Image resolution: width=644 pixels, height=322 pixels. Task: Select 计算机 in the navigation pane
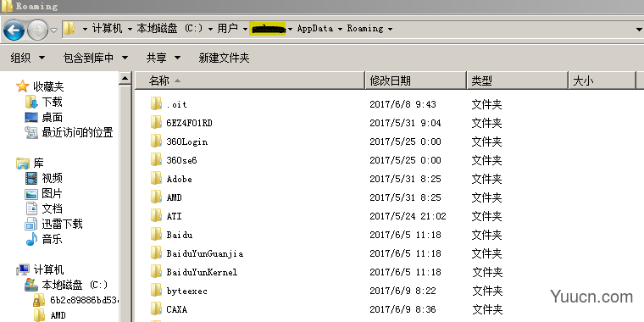click(x=48, y=269)
